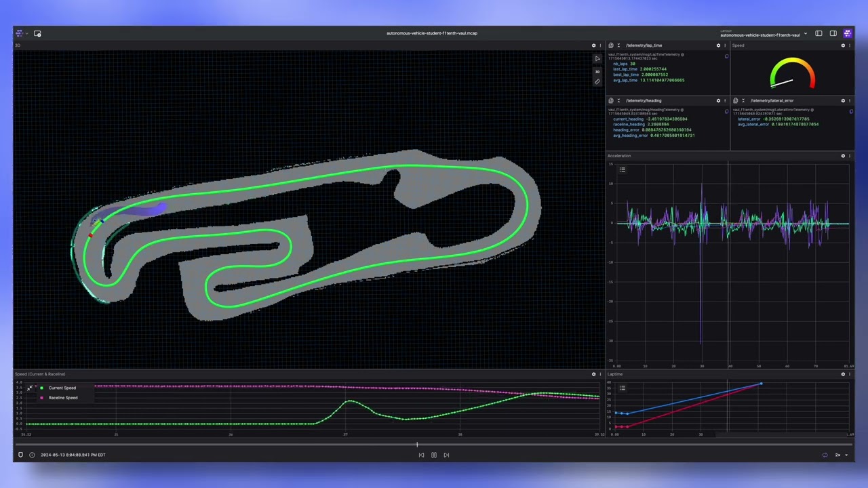Image resolution: width=868 pixels, height=488 pixels.
Task: Pause playback
Action: (x=434, y=455)
